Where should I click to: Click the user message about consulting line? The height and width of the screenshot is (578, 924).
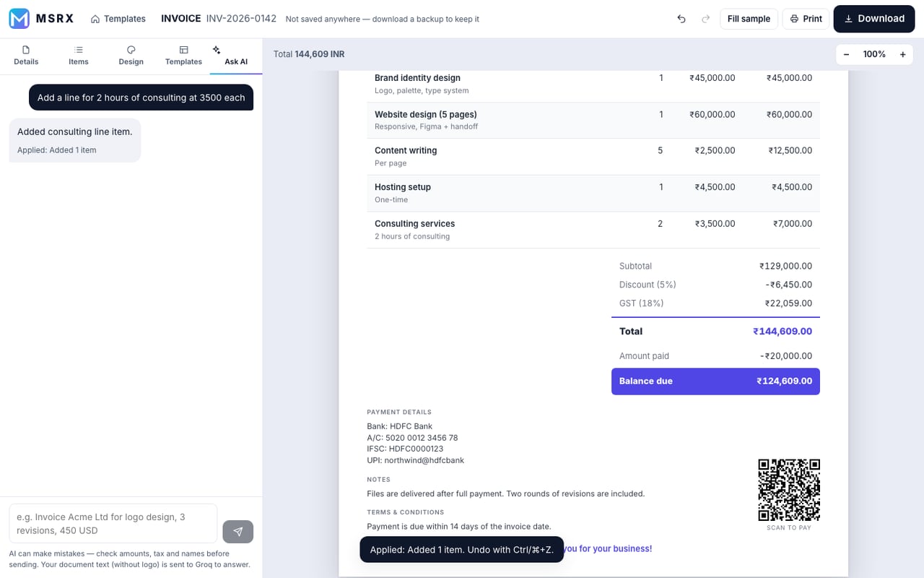coord(141,98)
